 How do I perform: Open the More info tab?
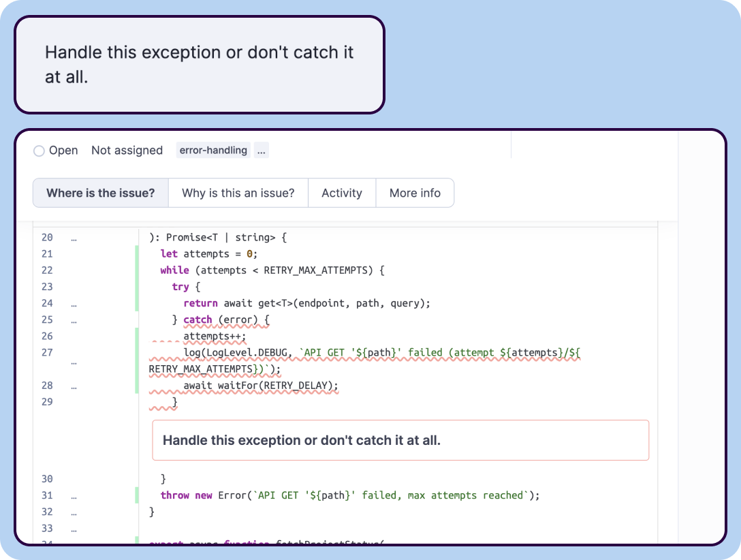tap(415, 193)
